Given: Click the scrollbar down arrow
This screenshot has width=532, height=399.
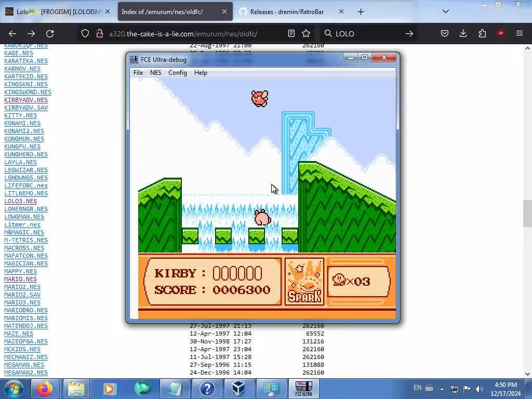Looking at the screenshot, I should tap(527, 374).
